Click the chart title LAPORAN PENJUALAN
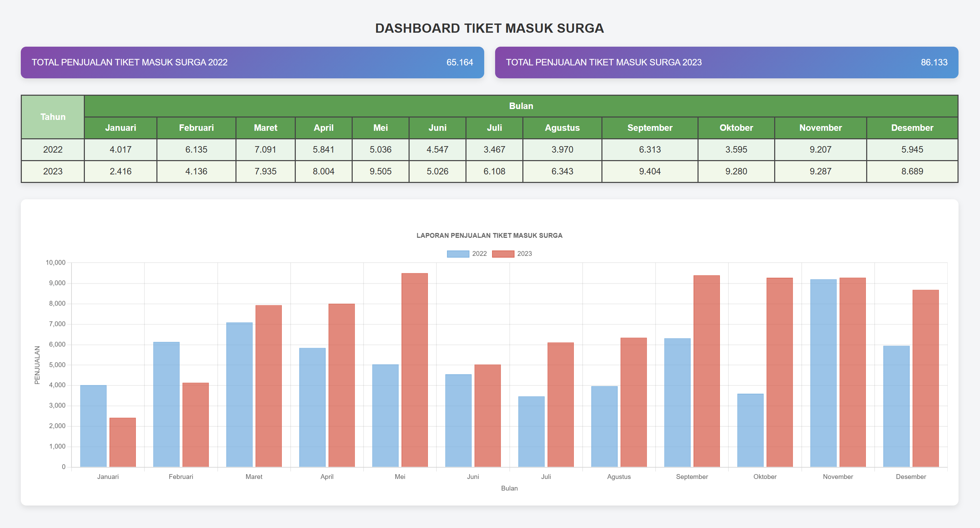This screenshot has height=528, width=980. [x=489, y=235]
